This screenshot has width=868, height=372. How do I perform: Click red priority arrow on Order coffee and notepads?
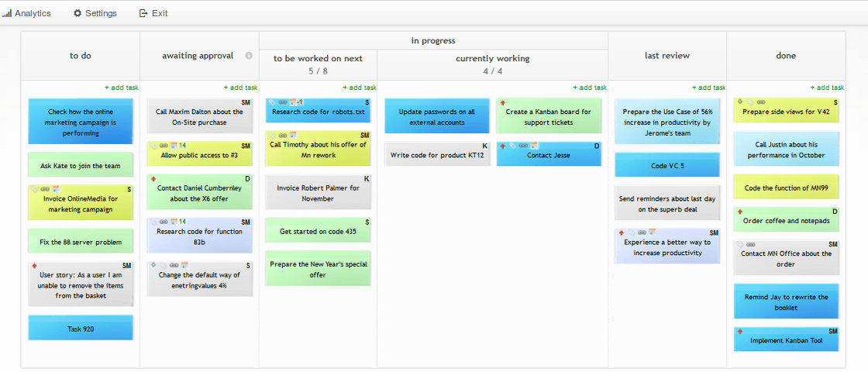coord(740,212)
